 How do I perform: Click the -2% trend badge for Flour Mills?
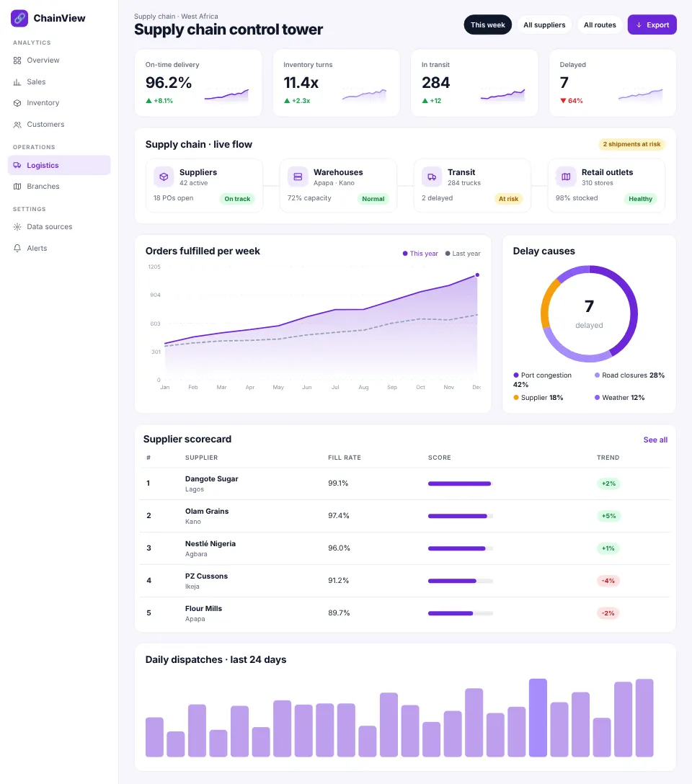tap(608, 613)
